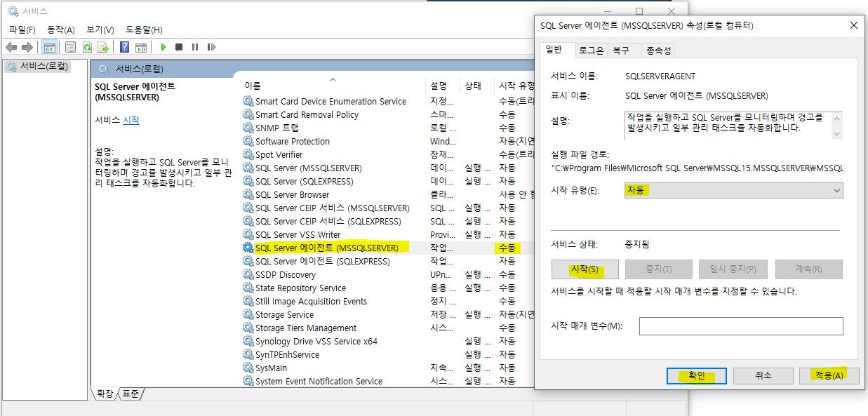Click gear icon of SQL Server Browser
This screenshot has height=416, width=868.
pyautogui.click(x=248, y=194)
